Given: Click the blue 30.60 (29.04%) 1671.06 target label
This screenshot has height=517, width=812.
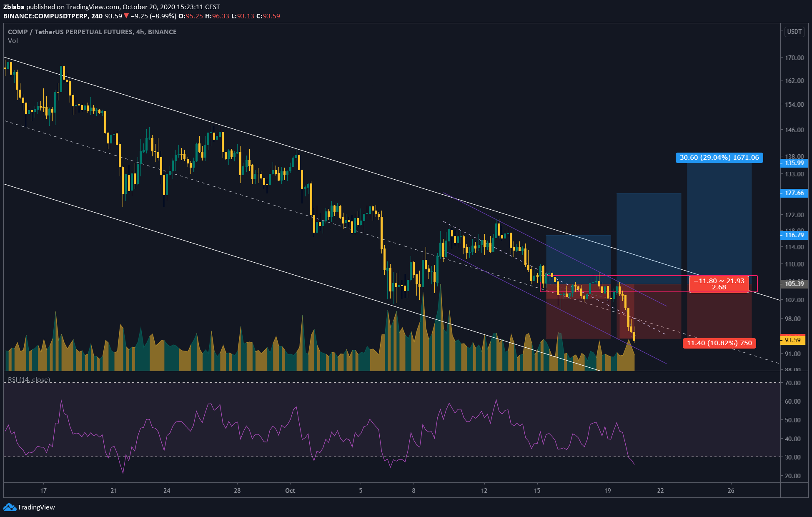Looking at the screenshot, I should (x=719, y=158).
